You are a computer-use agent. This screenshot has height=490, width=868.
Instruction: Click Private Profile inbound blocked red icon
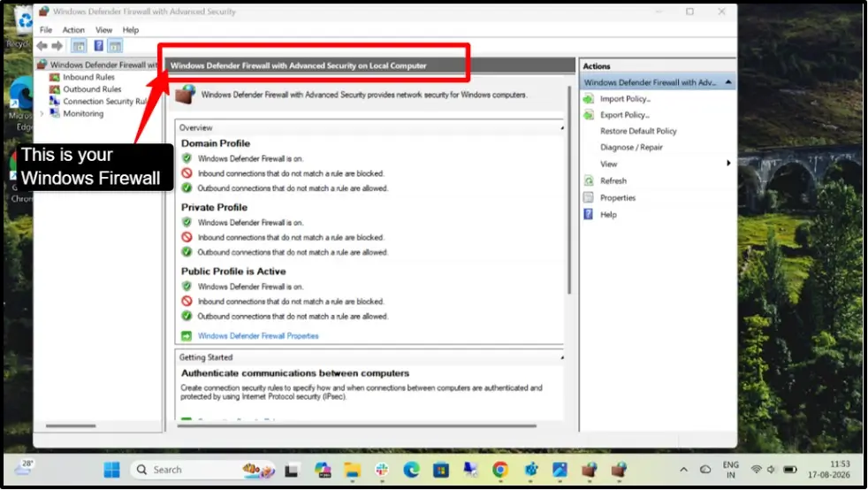click(187, 237)
